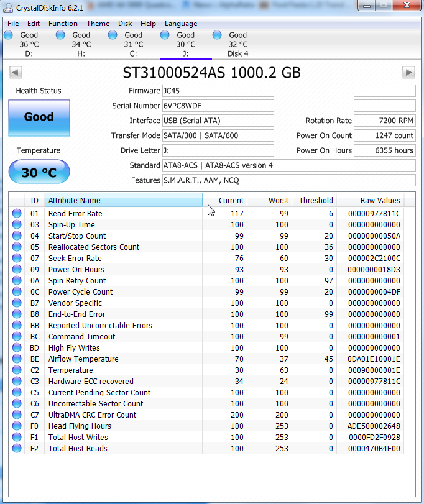
Task: Open the File menu
Action: [13, 24]
